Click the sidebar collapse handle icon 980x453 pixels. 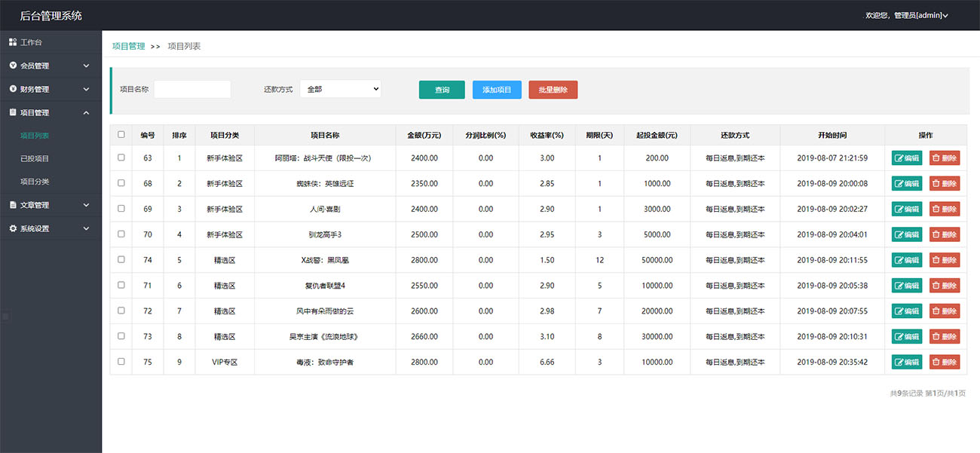point(5,317)
